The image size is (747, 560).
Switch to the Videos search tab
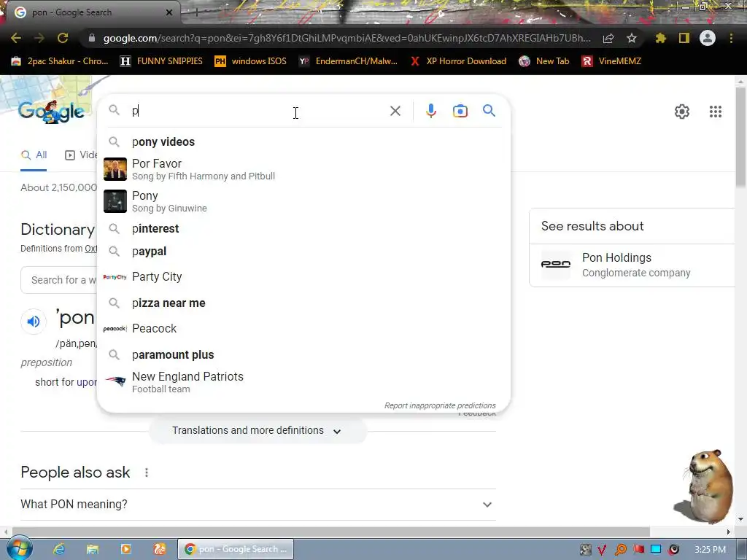coord(81,155)
